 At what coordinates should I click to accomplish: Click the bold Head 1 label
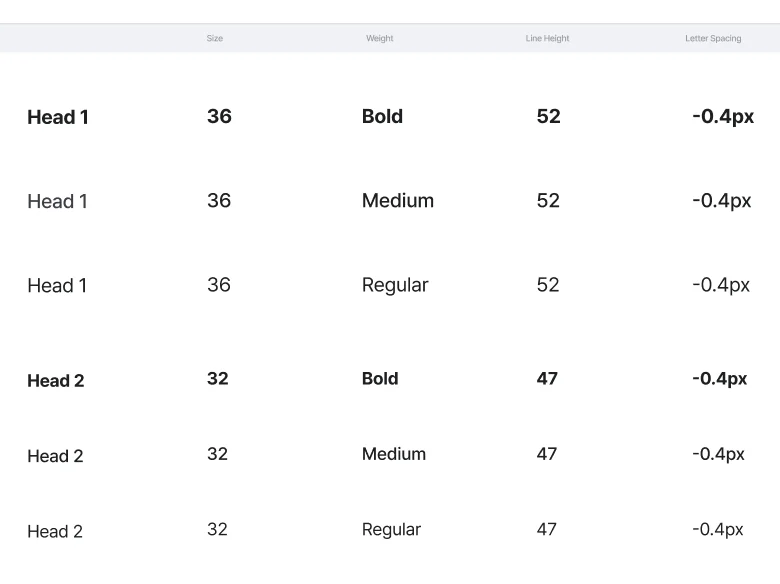58,117
